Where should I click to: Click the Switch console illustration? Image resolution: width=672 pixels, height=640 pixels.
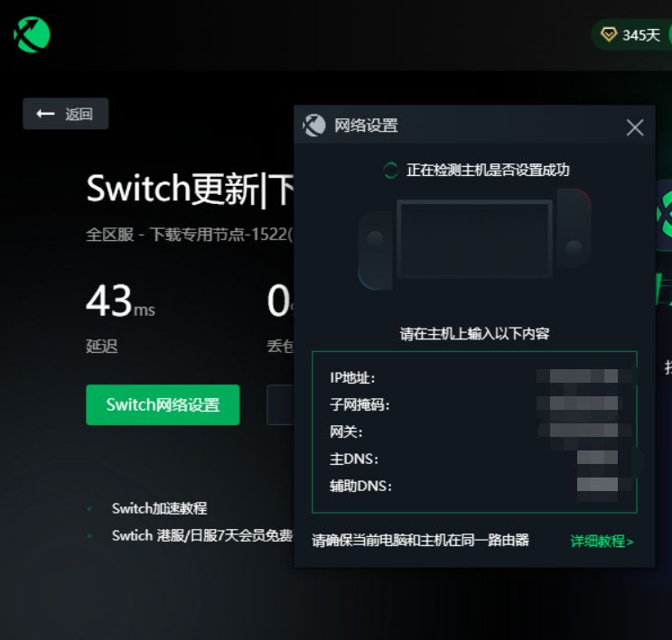[474, 238]
